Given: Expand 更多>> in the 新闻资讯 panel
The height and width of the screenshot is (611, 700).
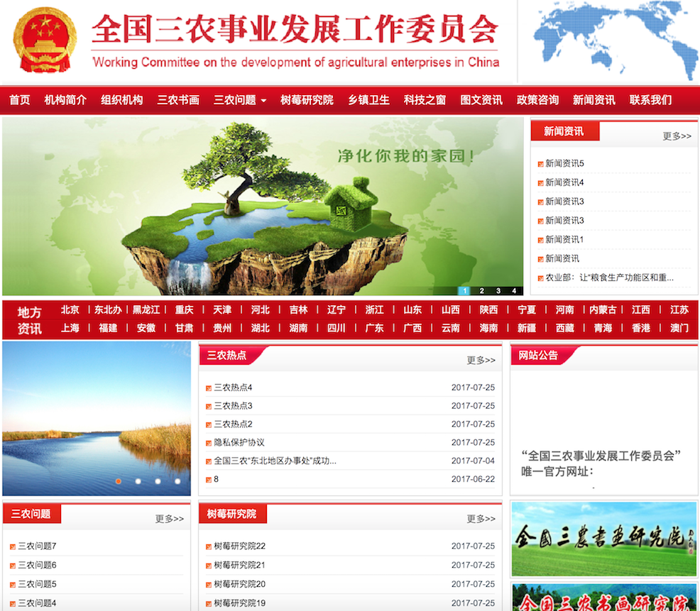Looking at the screenshot, I should tap(677, 136).
